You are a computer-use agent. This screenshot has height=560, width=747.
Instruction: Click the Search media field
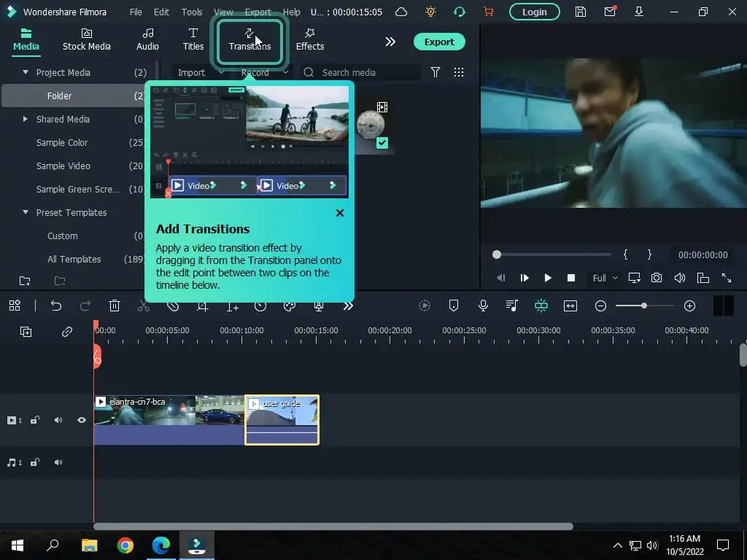tap(361, 72)
